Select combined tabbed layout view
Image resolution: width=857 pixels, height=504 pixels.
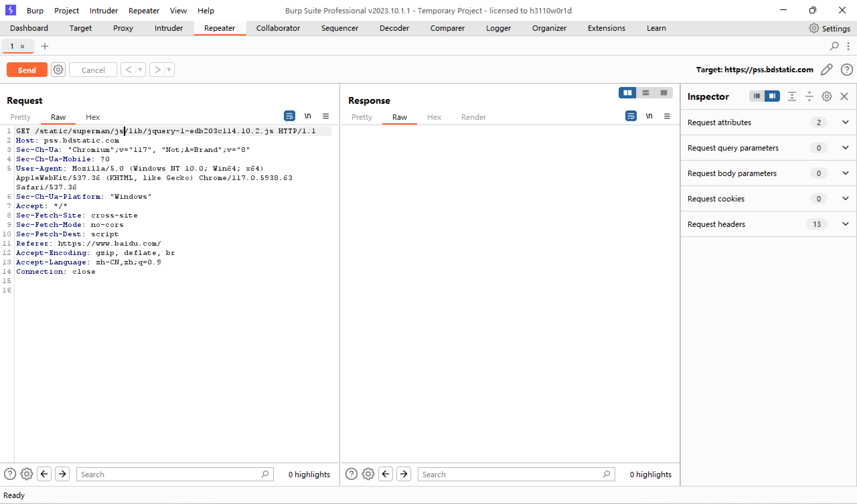pyautogui.click(x=664, y=93)
